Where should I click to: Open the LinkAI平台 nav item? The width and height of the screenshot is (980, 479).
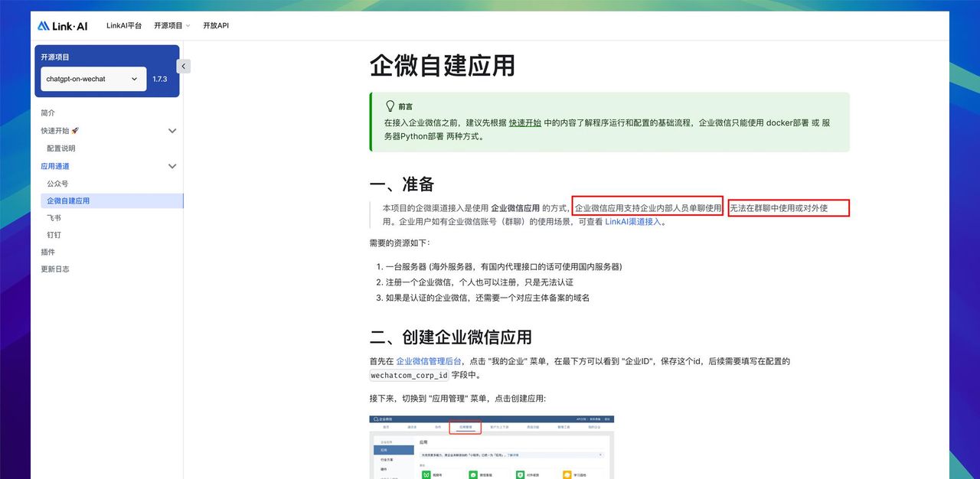click(124, 25)
